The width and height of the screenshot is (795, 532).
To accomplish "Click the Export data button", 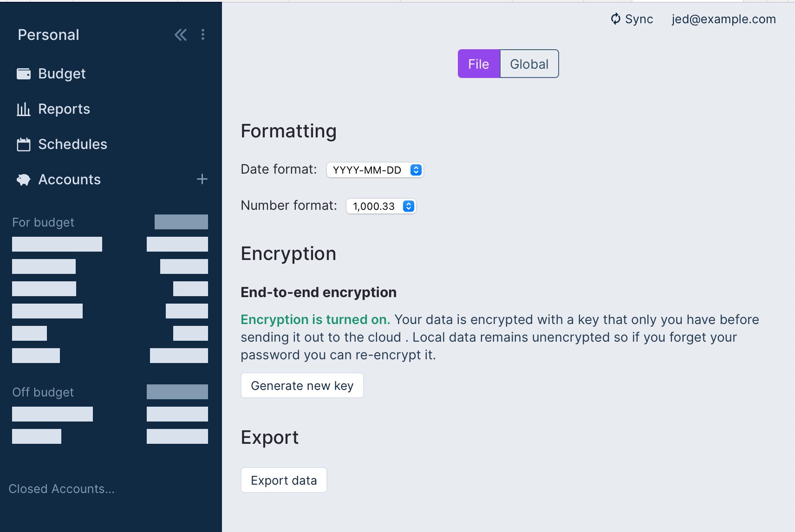I will [x=284, y=480].
